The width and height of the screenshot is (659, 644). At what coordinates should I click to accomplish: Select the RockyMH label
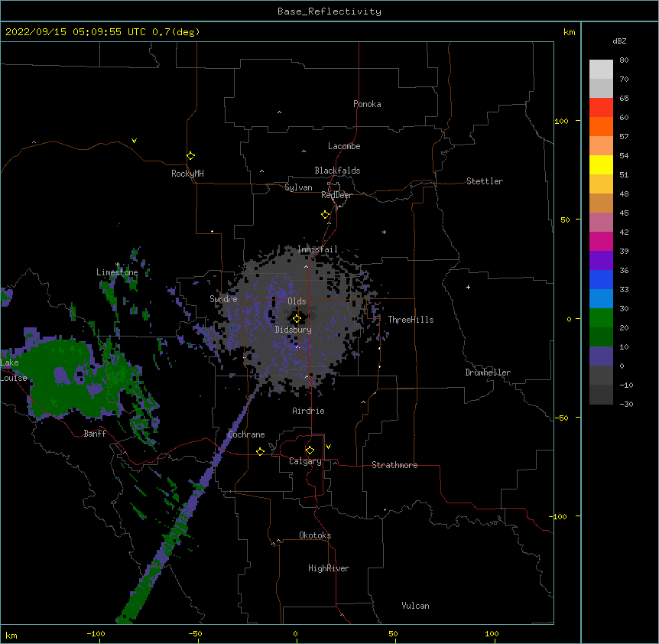tap(187, 174)
